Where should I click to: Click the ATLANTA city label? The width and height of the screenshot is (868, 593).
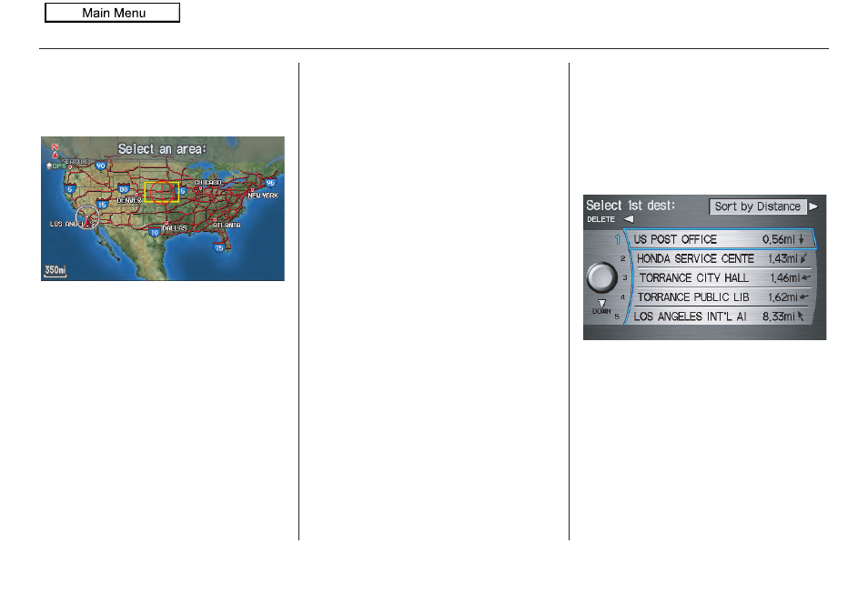pos(227,226)
